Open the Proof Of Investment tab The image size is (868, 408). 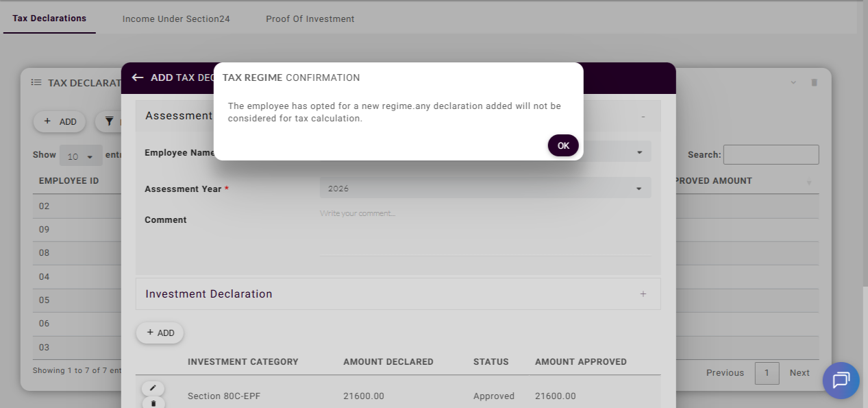(310, 19)
